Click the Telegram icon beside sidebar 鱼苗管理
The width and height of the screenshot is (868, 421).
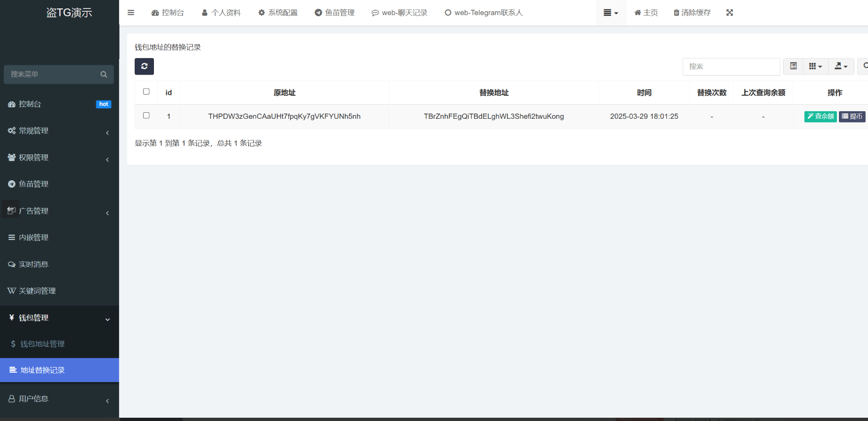12,184
